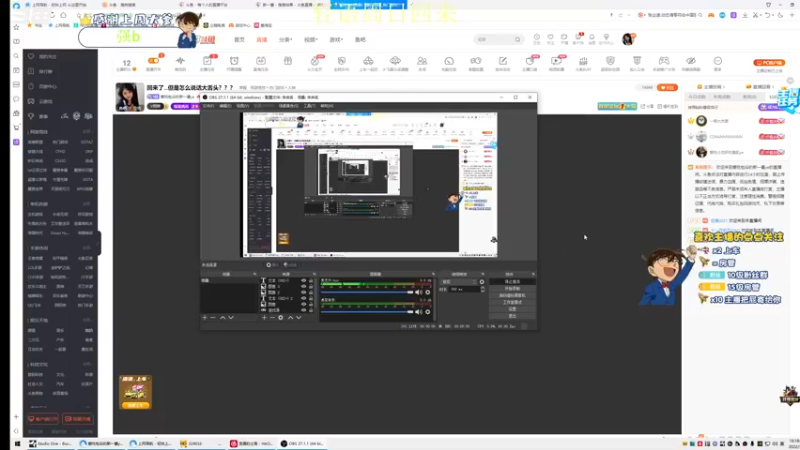
Task: Open the shopping cart icon in browser sidebar
Action: (x=16, y=128)
